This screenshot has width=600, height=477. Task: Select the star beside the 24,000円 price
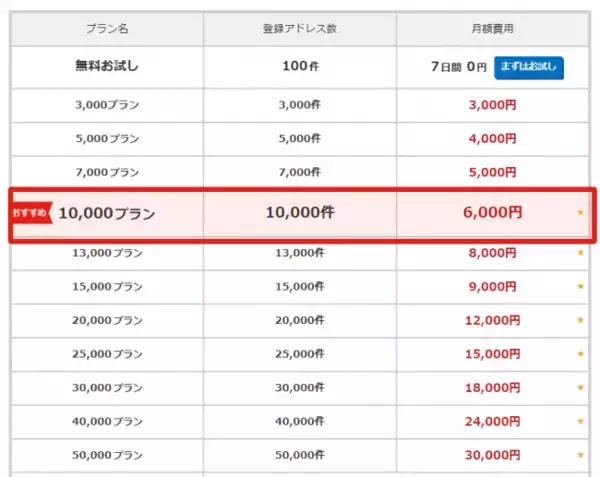pyautogui.click(x=580, y=423)
